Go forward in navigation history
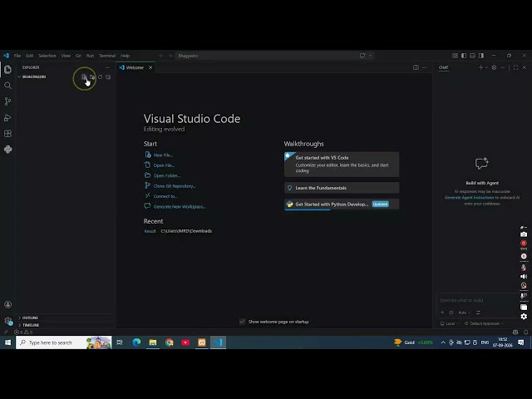Screen dimensions: 532x399 pos(170,56)
